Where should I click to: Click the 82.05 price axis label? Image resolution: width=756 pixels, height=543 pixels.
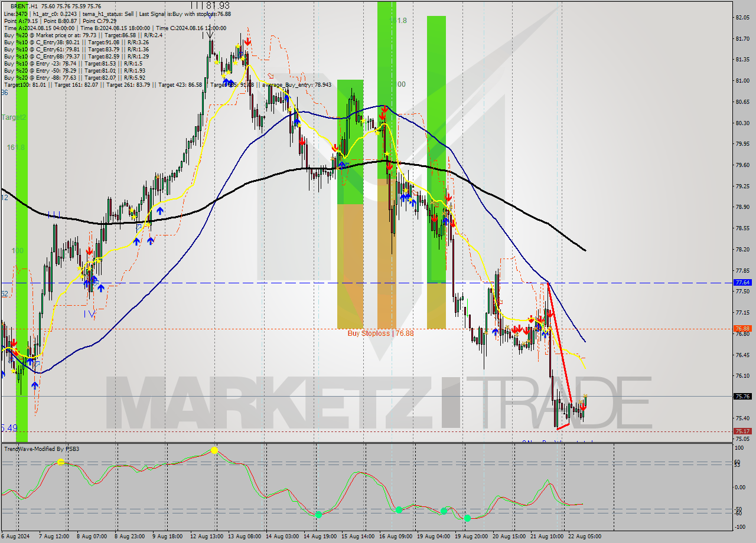pyautogui.click(x=743, y=17)
